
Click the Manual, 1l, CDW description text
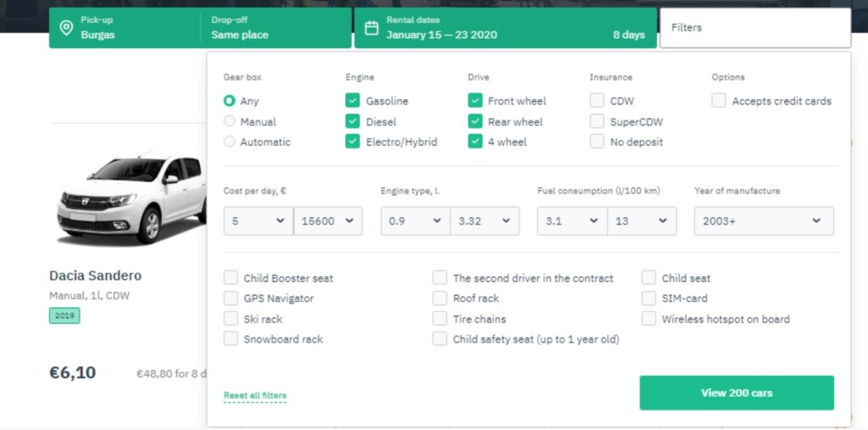coord(90,296)
